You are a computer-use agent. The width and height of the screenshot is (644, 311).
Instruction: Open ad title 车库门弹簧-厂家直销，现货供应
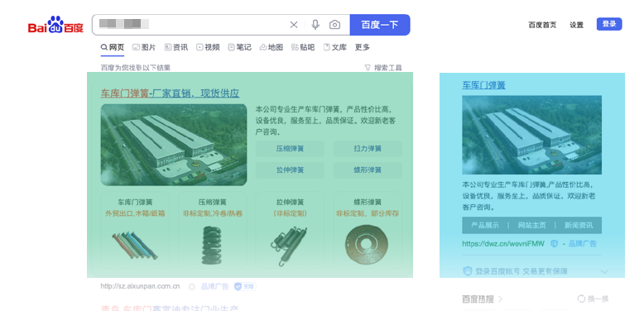coord(170,93)
